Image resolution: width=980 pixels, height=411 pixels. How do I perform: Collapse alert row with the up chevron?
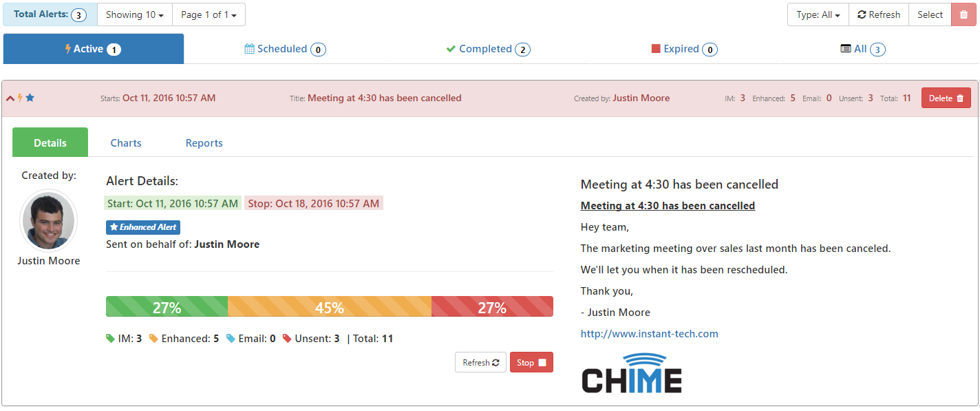coord(10,98)
